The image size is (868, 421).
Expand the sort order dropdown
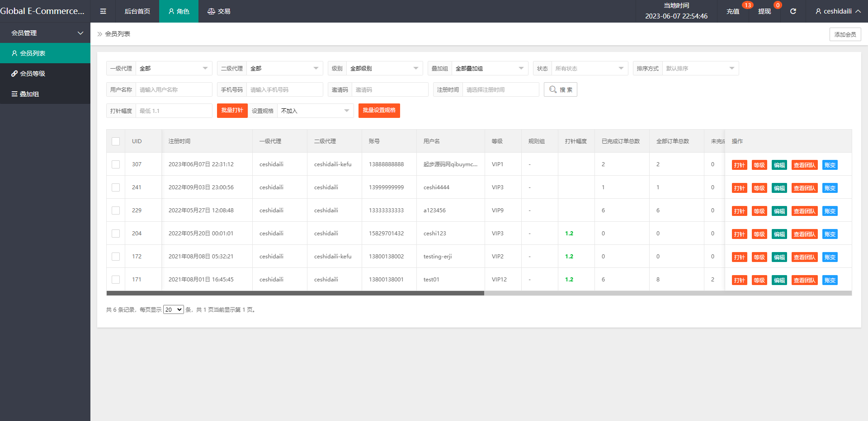(700, 68)
